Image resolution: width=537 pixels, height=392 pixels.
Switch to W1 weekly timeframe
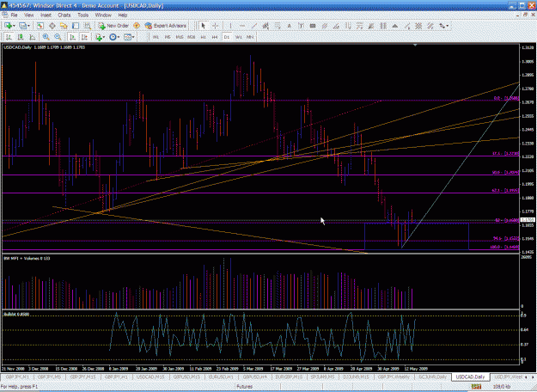(x=239, y=37)
